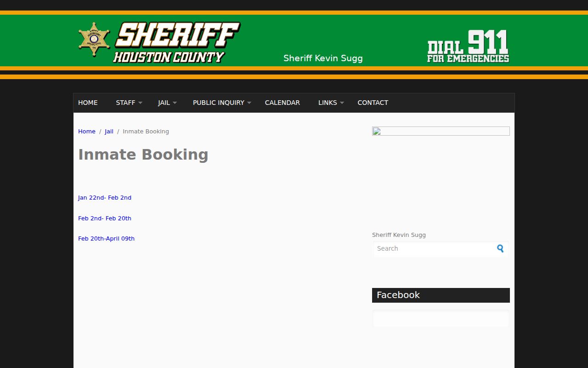This screenshot has height=368, width=588.
Task: Click Sheriff Kevin Sugg caption above search
Action: click(399, 235)
